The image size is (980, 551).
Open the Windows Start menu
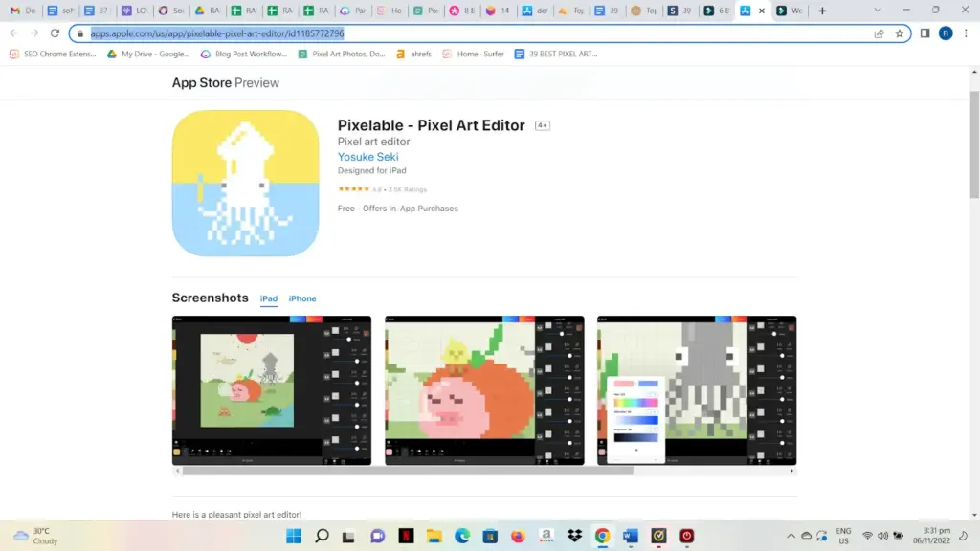293,536
